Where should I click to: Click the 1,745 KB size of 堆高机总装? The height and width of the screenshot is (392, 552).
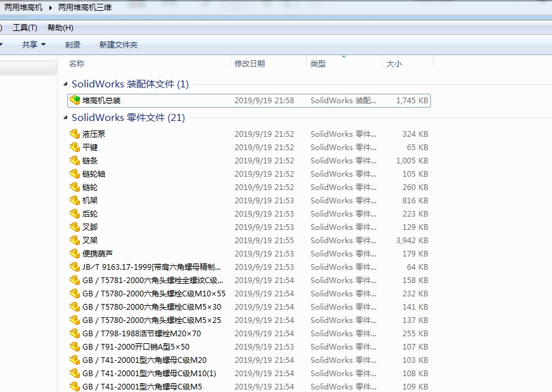point(412,101)
